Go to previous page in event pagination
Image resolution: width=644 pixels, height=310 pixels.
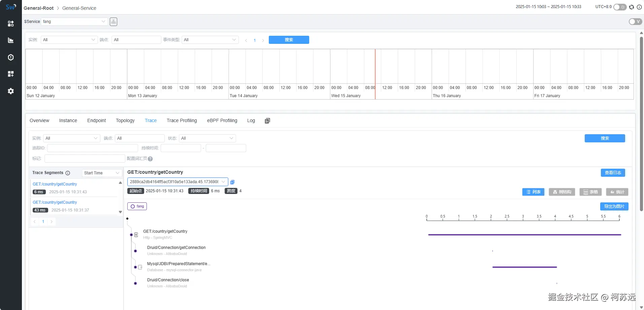(x=246, y=40)
